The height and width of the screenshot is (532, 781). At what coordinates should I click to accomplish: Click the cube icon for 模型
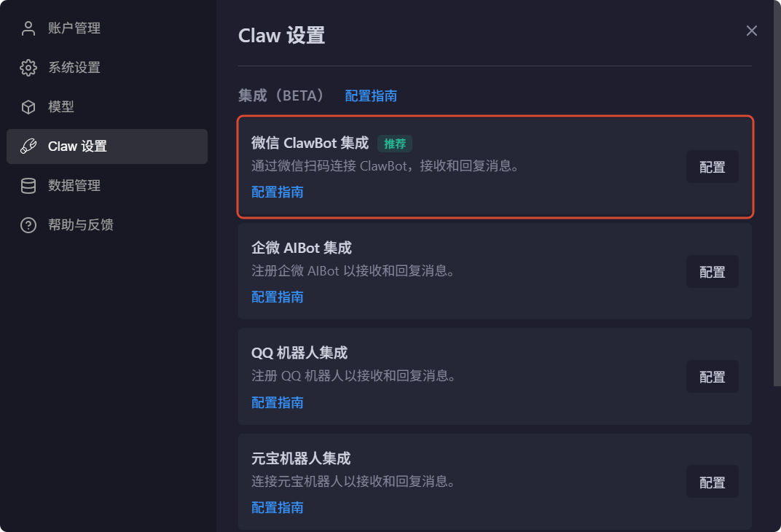point(28,107)
